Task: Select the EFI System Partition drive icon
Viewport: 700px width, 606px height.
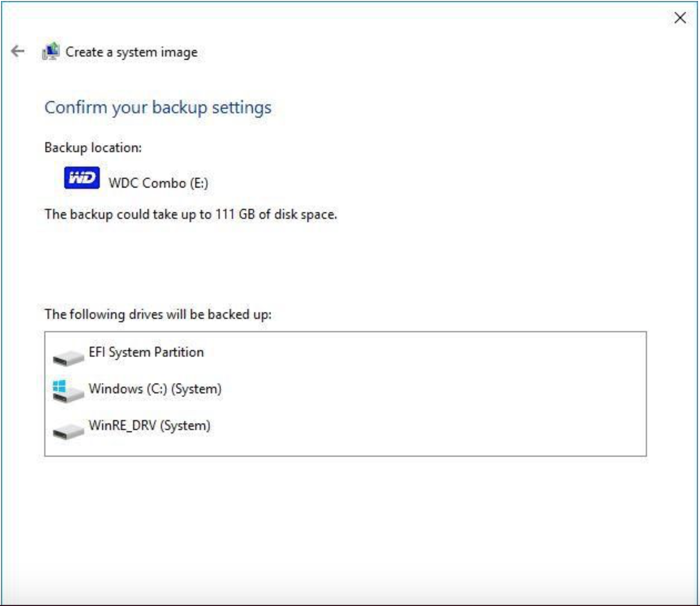Action: coord(68,357)
